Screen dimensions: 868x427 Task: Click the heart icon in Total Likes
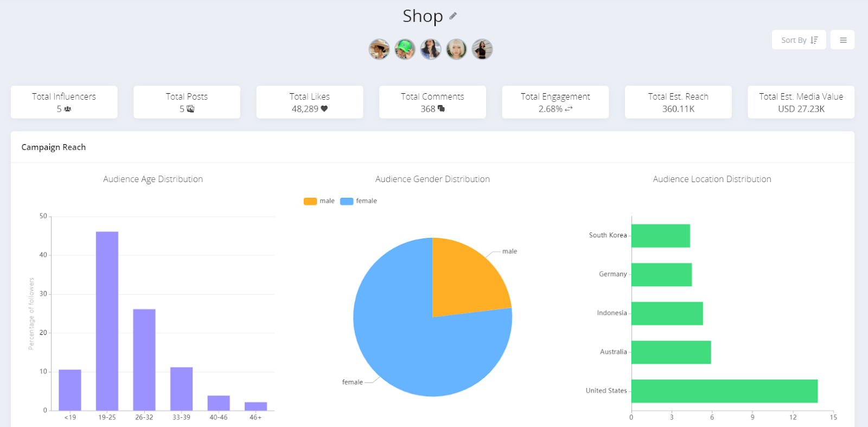(324, 109)
